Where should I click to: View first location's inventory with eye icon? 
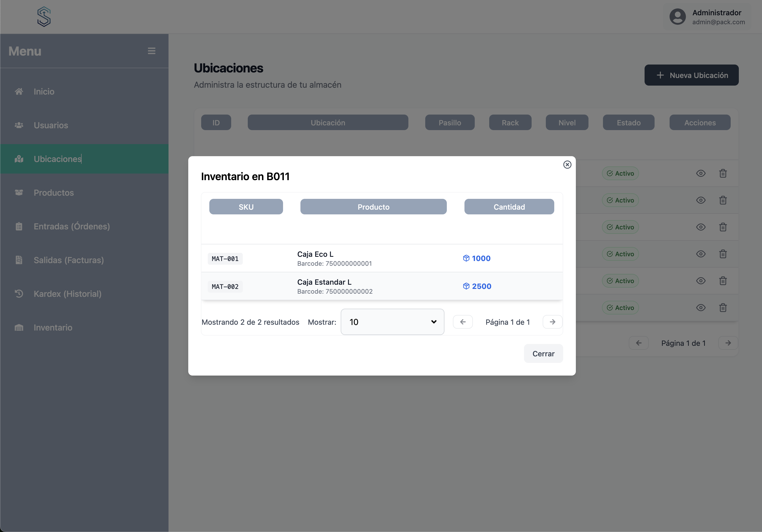[x=701, y=173]
